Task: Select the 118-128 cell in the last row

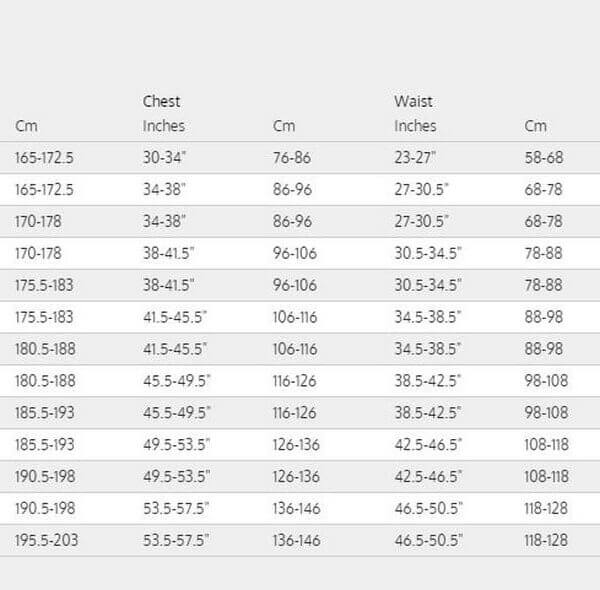Action: pyautogui.click(x=546, y=540)
